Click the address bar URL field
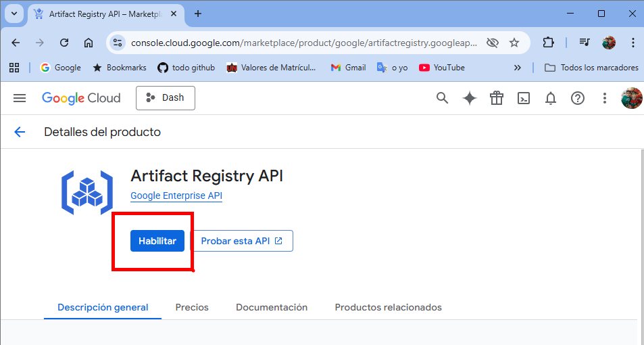The width and height of the screenshot is (644, 345). (304, 43)
